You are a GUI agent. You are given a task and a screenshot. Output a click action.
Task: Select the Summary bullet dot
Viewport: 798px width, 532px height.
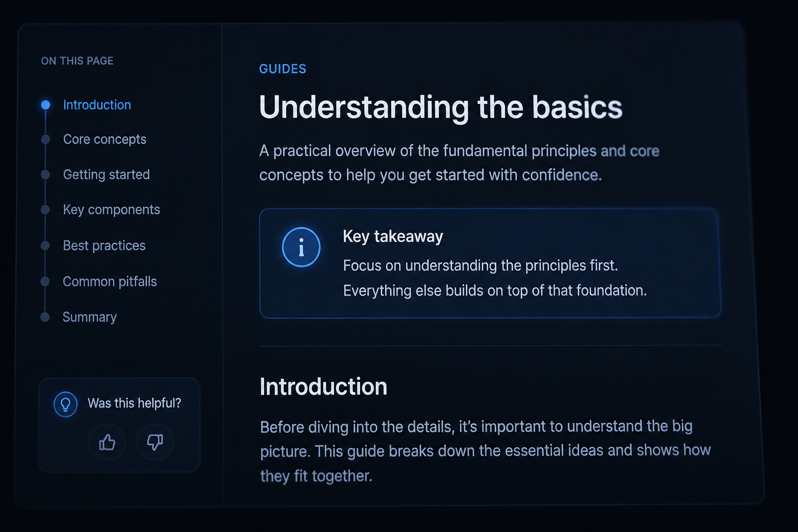pos(45,317)
